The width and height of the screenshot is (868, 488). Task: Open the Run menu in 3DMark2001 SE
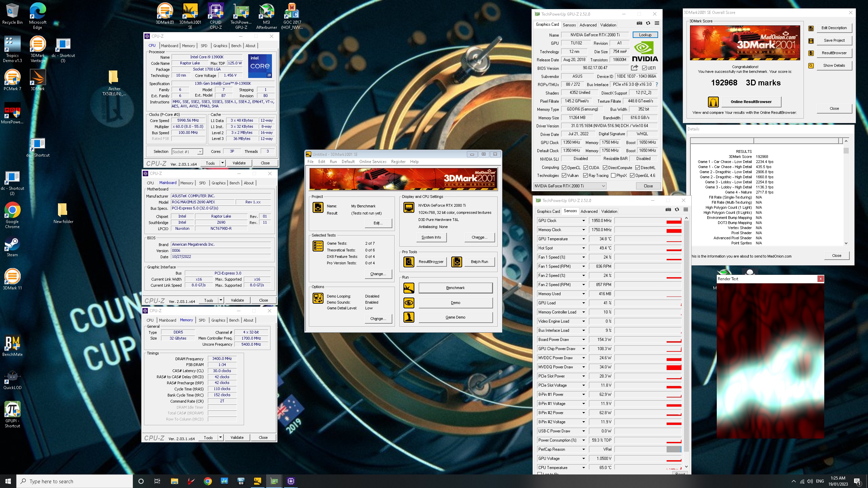pyautogui.click(x=333, y=162)
